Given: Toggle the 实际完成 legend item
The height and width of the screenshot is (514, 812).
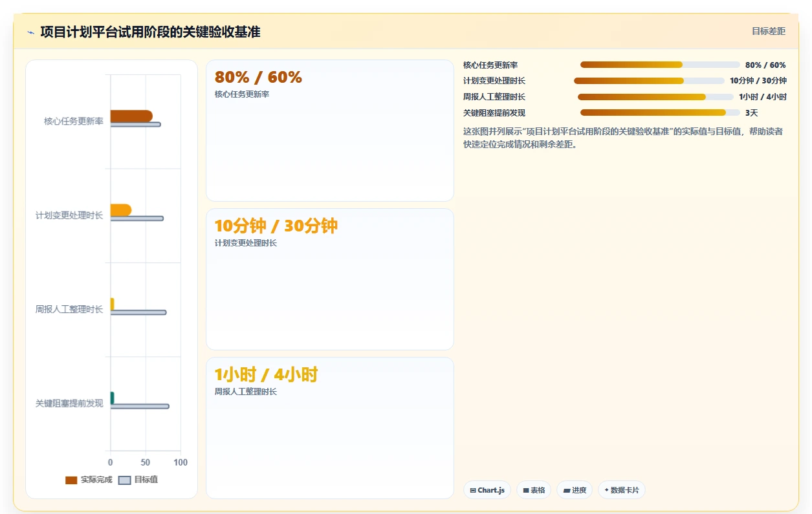Looking at the screenshot, I should 89,480.
